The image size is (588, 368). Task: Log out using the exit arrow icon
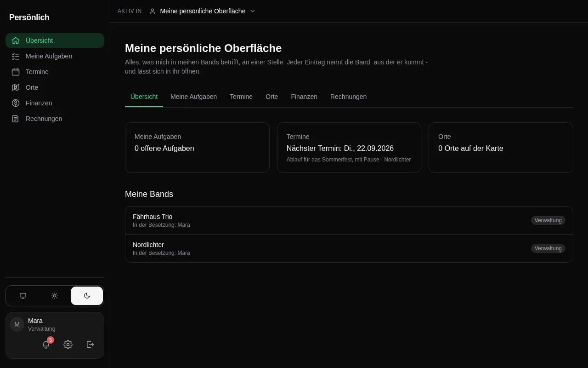pyautogui.click(x=90, y=345)
